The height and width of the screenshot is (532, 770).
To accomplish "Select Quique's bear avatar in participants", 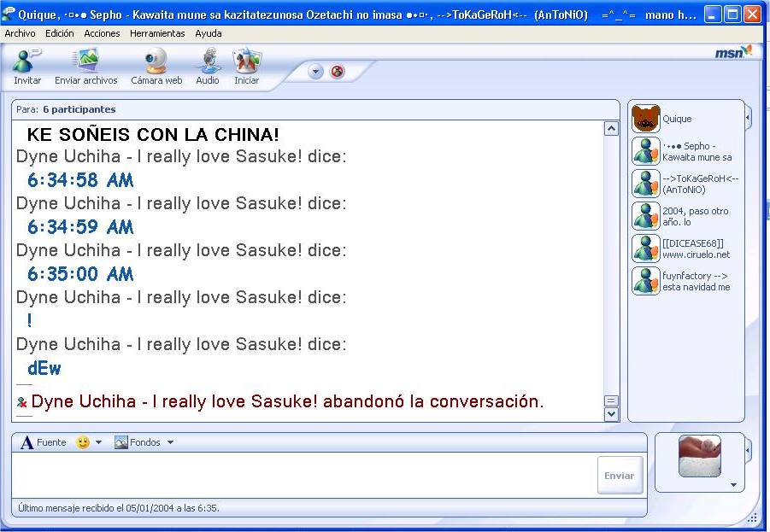I will point(646,119).
